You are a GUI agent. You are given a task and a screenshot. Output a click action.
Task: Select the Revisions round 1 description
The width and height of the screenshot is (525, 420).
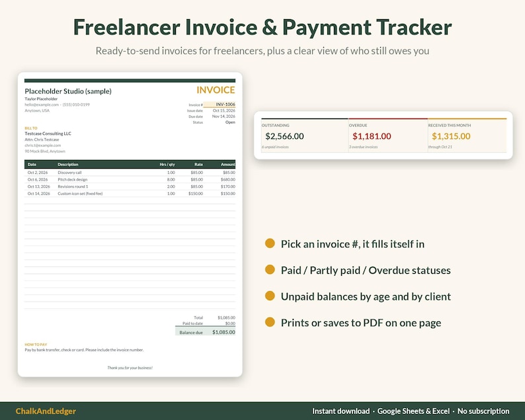(x=73, y=187)
